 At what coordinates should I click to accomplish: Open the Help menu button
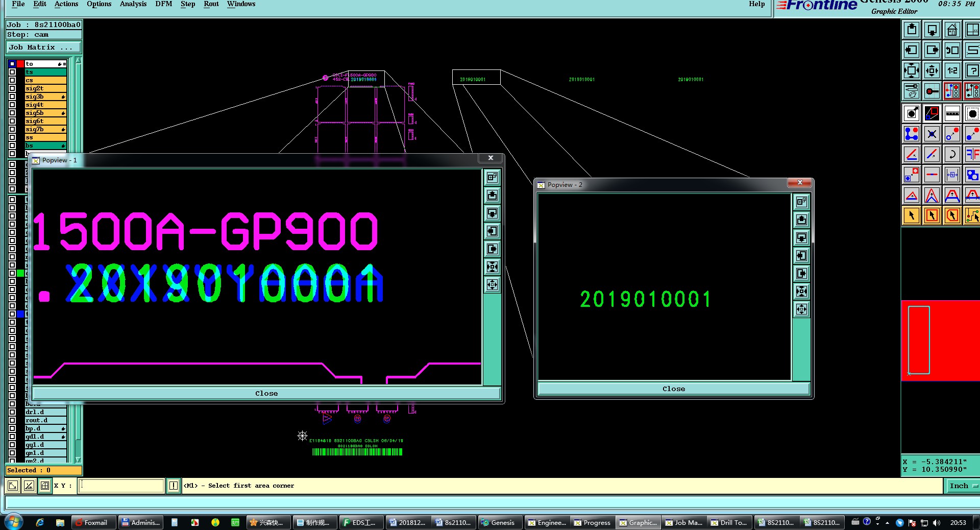click(x=757, y=4)
